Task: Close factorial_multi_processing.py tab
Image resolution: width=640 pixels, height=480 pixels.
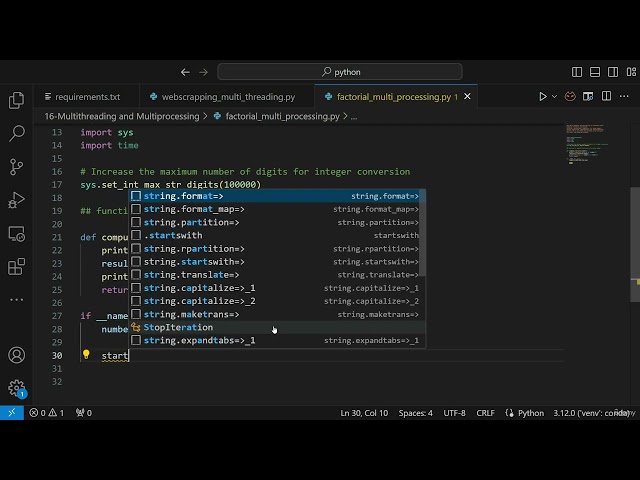Action: 467,96
